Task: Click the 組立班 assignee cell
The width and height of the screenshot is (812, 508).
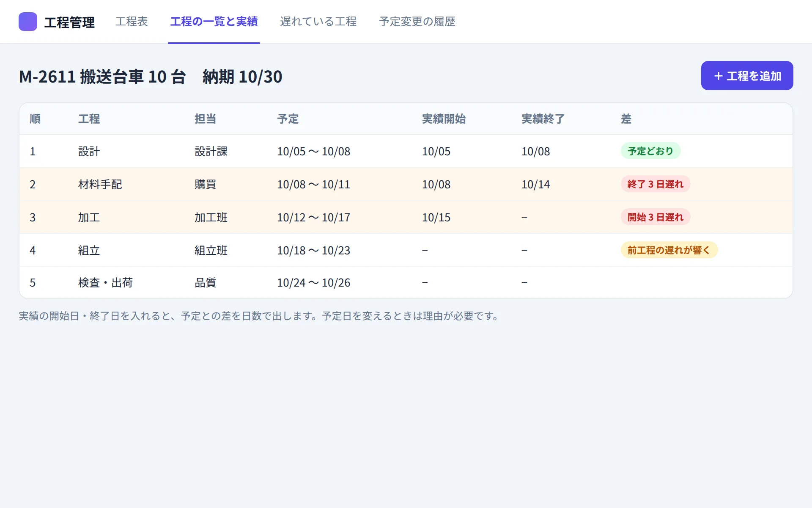Action: [x=211, y=250]
